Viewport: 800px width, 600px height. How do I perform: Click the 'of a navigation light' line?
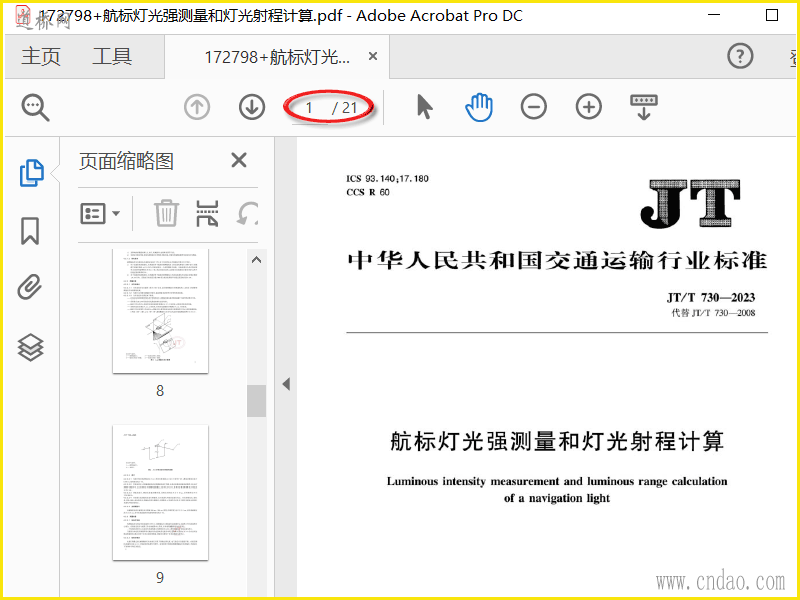557,498
